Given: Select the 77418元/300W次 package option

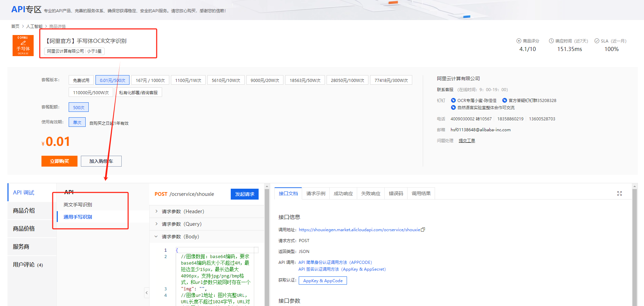Looking at the screenshot, I should pos(391,80).
